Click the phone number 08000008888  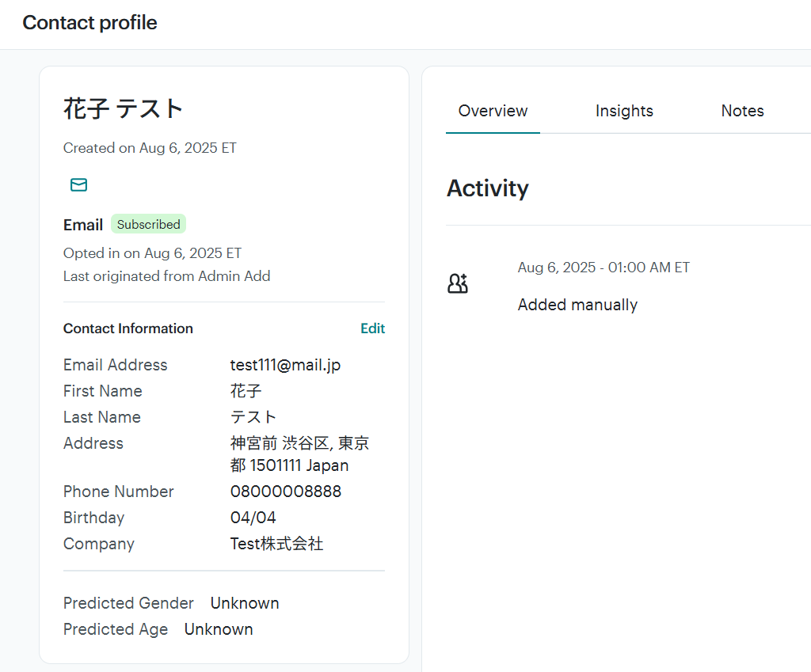coord(285,491)
